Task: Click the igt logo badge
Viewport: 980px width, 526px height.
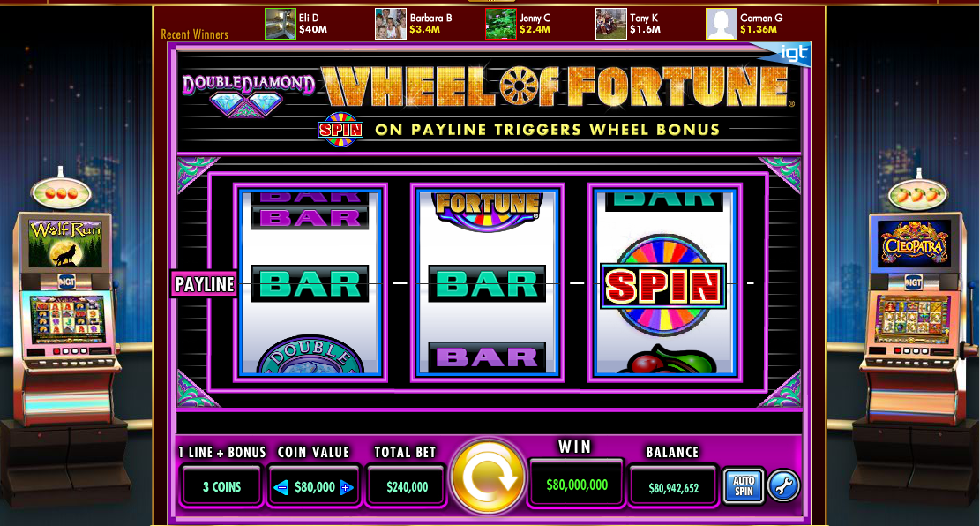Action: coord(789,55)
